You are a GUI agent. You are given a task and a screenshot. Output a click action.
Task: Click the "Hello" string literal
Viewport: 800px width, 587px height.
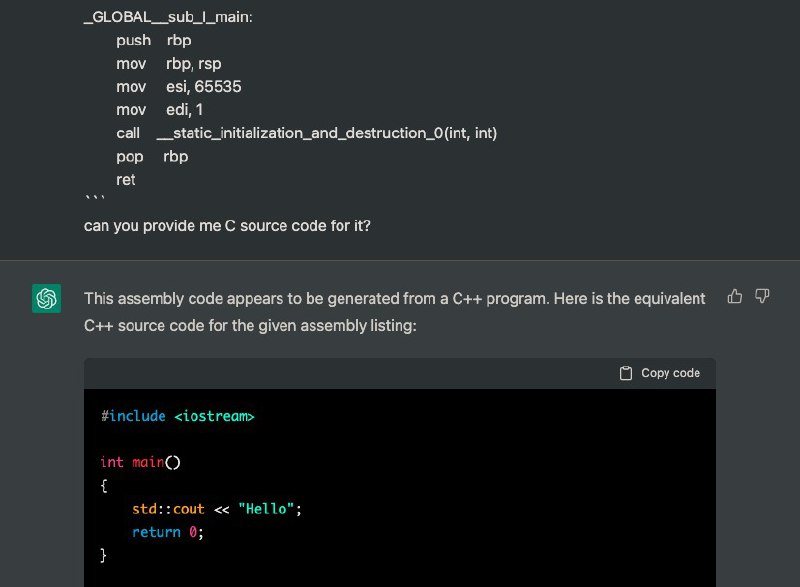(267, 509)
